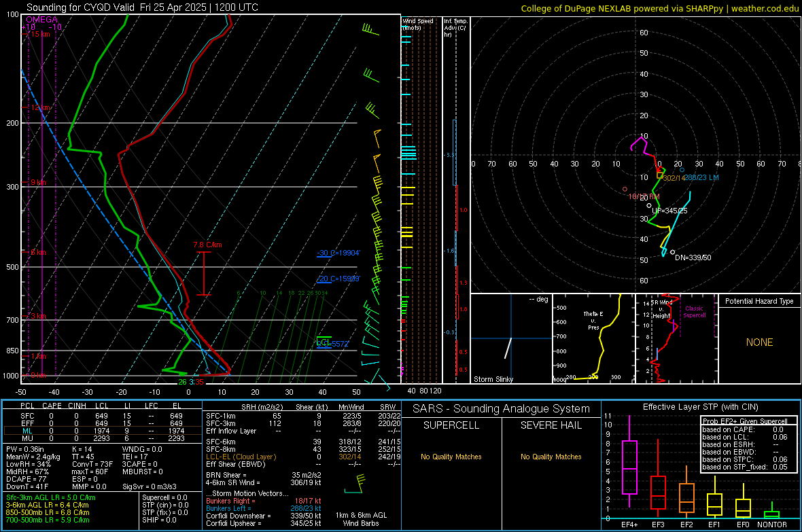Click the SigSvr = 0 m3/s3 value

click(150, 486)
